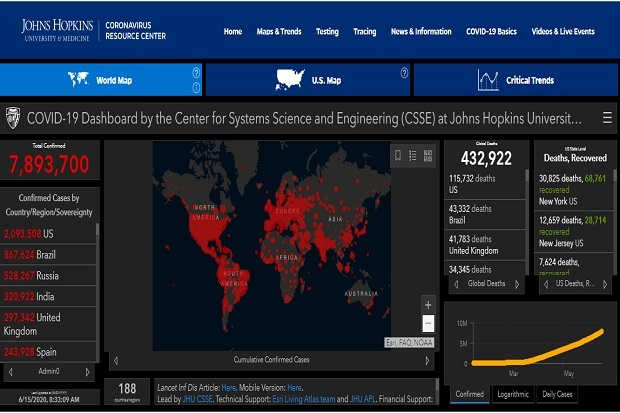This screenshot has width=620, height=413.
Task: Open the dashboard hamburger menu
Action: (607, 118)
